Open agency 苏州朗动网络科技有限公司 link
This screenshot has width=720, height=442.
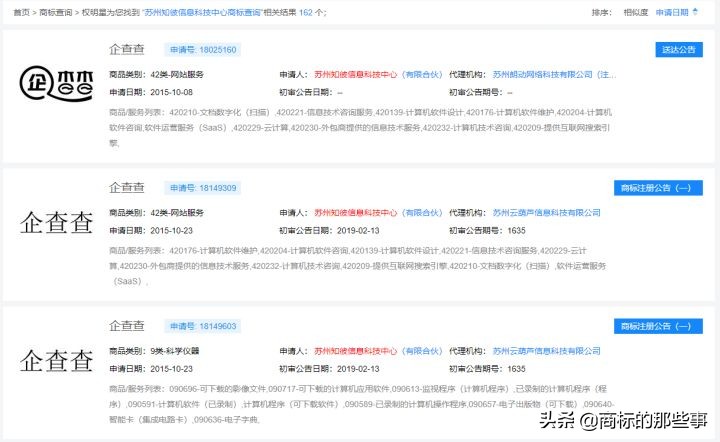click(554, 74)
